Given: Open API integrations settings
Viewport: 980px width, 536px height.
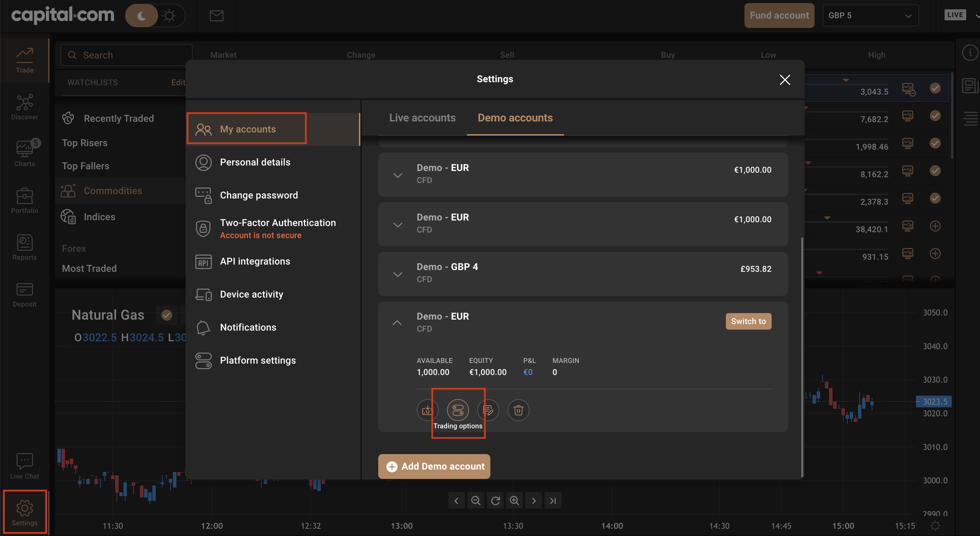Looking at the screenshot, I should pyautogui.click(x=273, y=261).
